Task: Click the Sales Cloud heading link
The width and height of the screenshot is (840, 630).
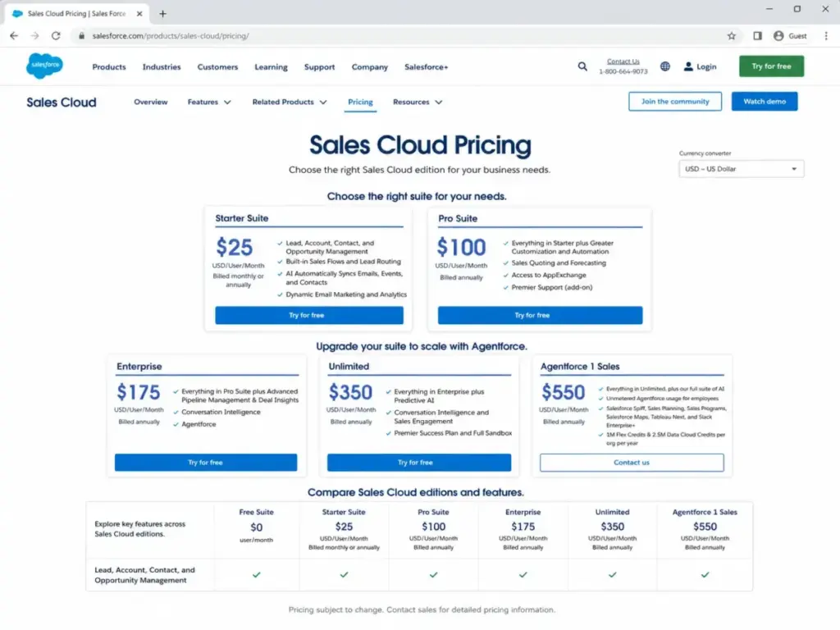Action: pyautogui.click(x=62, y=103)
